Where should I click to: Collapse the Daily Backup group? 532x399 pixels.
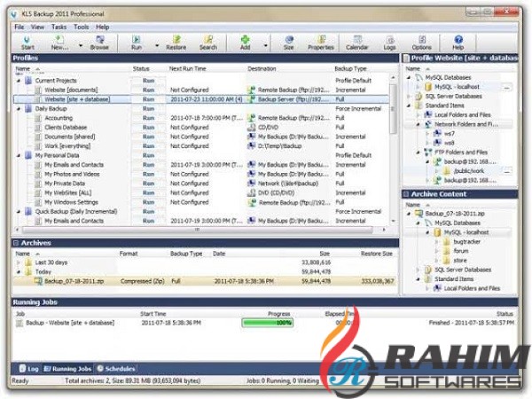pos(19,109)
